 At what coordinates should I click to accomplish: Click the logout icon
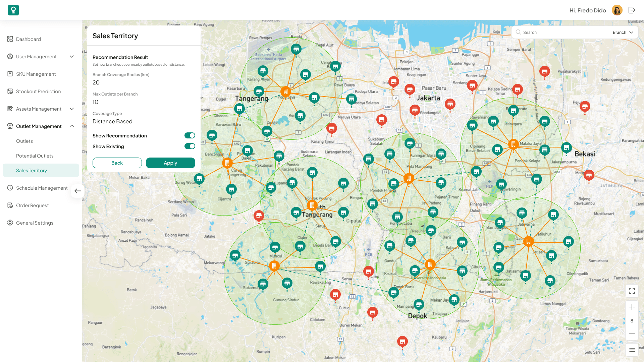(632, 10)
